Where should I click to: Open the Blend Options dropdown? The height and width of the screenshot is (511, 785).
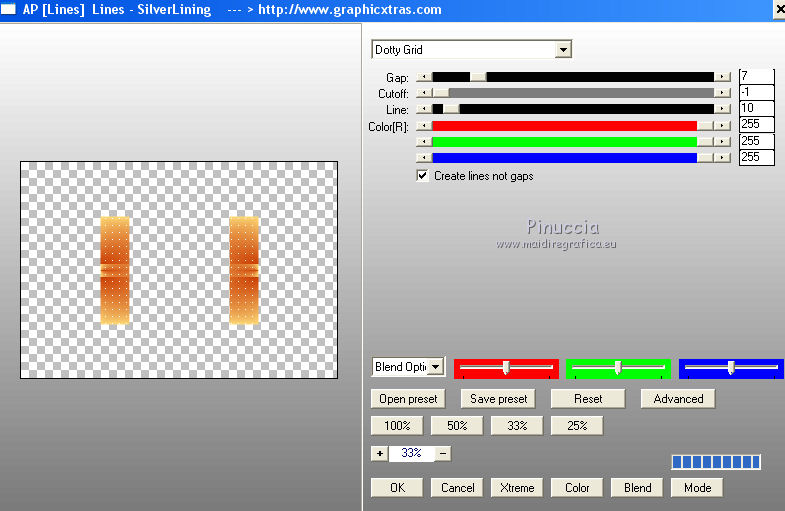click(437, 367)
